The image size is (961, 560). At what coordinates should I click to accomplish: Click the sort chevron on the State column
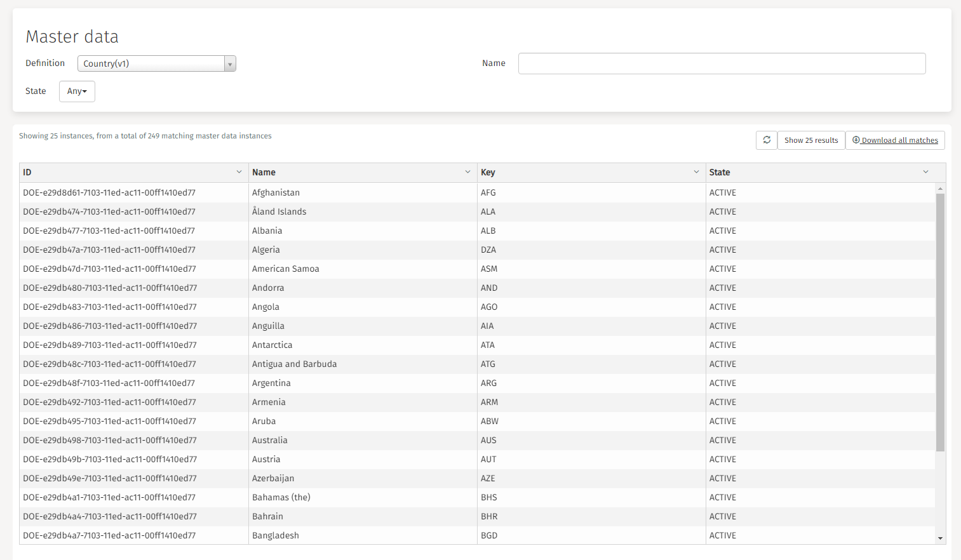(925, 171)
